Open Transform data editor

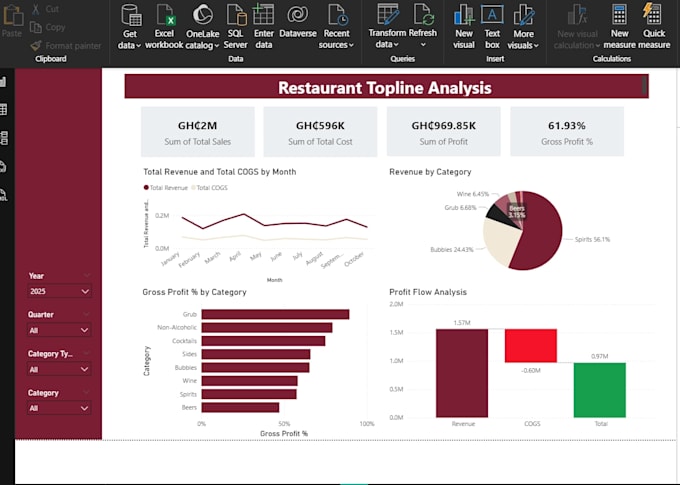pos(387,26)
